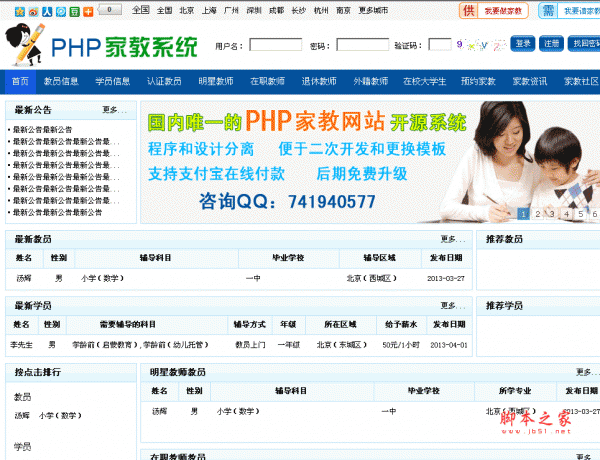This screenshot has width=600, height=460.
Task: Click the PHP家教网站 promotional banner
Action: point(370,162)
